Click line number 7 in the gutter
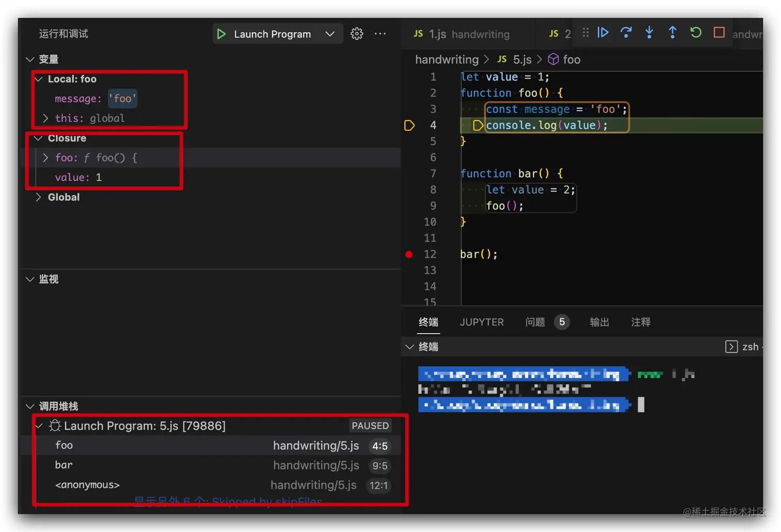This screenshot has height=532, width=781. pos(433,174)
